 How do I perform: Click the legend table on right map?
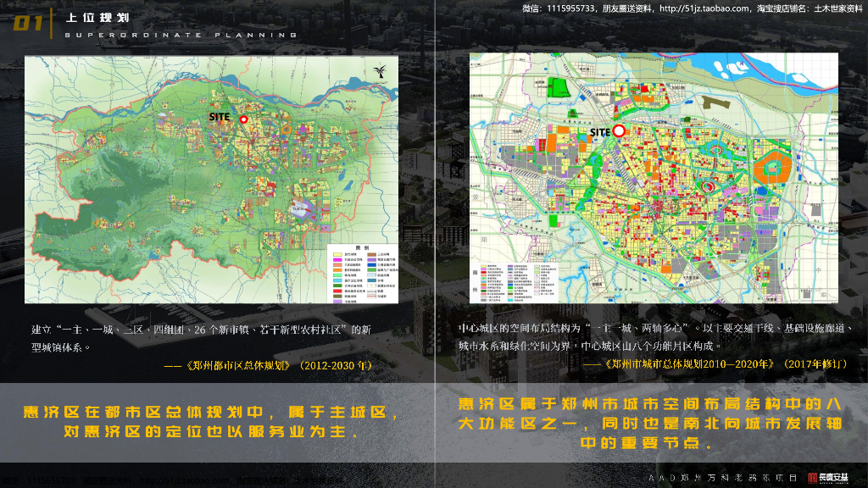pyautogui.click(x=514, y=281)
